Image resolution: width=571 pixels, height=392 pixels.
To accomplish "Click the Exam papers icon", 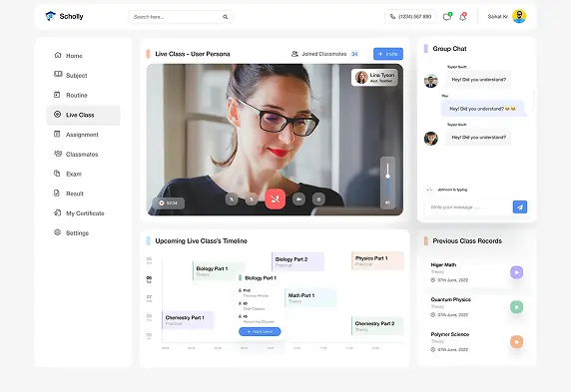I will pos(57,174).
